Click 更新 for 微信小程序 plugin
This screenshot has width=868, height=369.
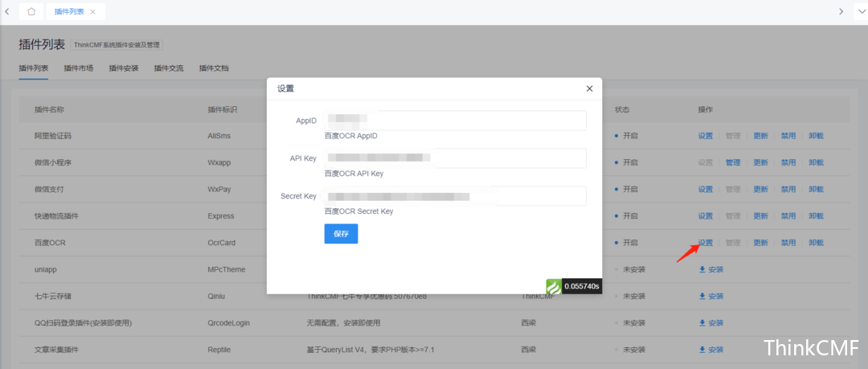(760, 163)
